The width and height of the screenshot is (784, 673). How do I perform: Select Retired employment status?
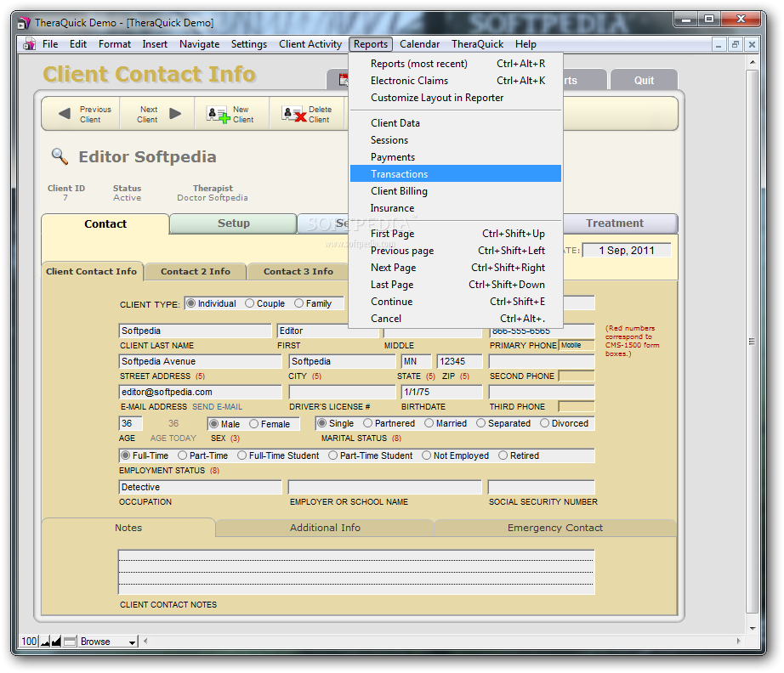[503, 455]
